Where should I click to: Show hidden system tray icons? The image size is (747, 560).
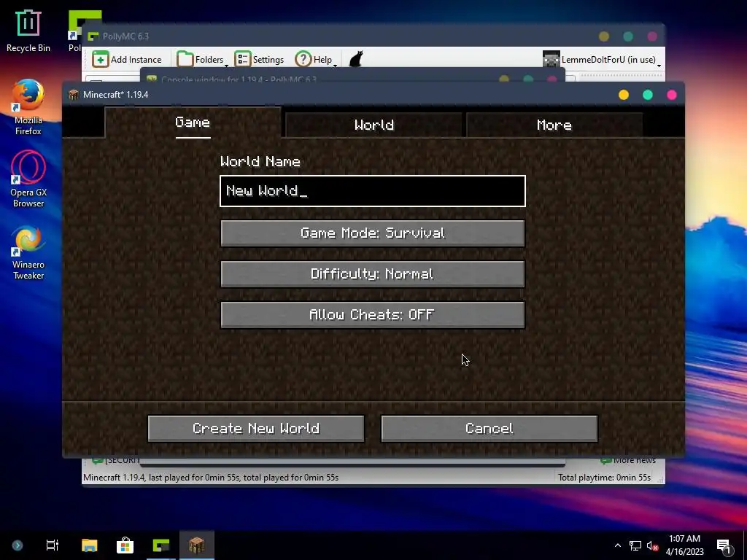click(617, 545)
